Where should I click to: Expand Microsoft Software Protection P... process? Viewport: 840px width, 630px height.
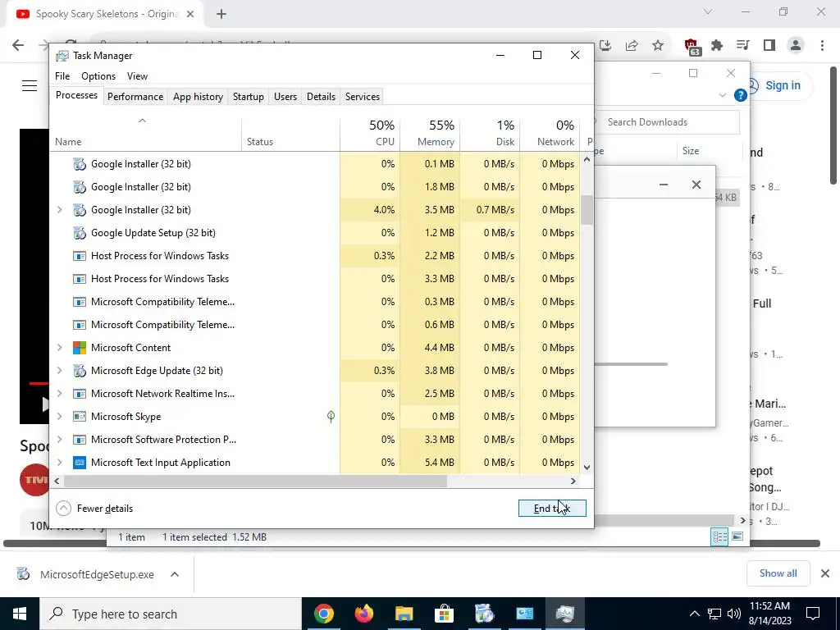tap(59, 440)
